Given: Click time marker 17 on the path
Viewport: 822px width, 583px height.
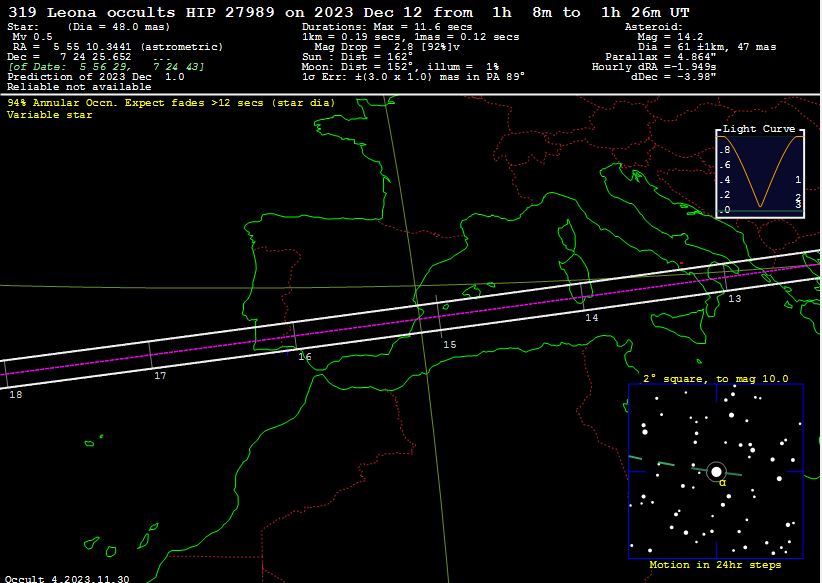Looking at the screenshot, I should click(x=160, y=375).
